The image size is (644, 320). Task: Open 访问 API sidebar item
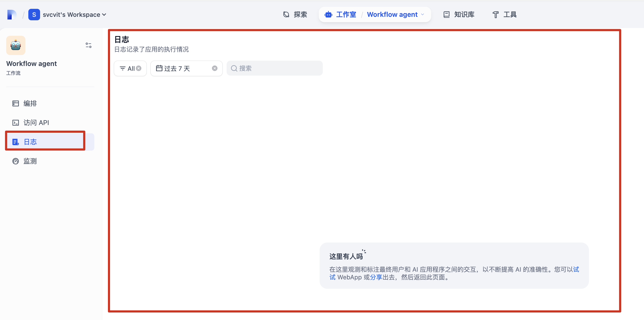coord(36,123)
